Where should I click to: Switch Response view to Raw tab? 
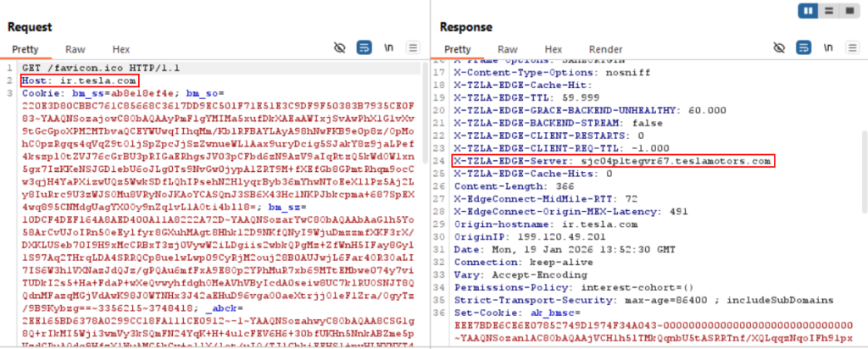pos(508,49)
